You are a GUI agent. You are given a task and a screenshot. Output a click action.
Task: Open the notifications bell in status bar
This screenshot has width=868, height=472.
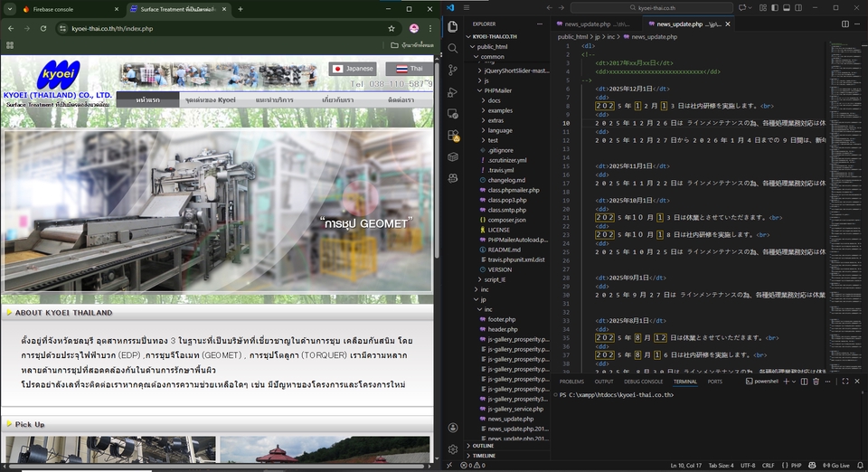[x=860, y=466]
